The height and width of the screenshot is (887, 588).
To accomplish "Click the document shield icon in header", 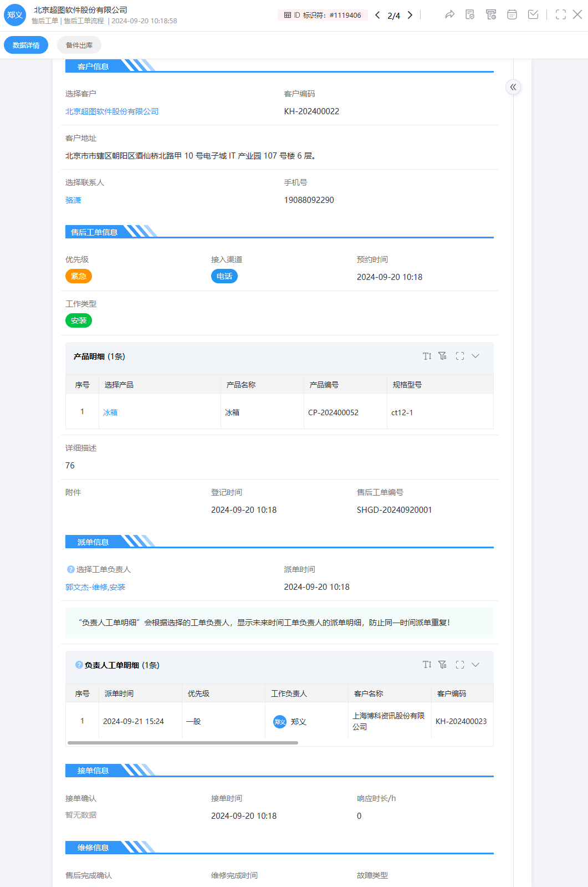I will 470,15.
